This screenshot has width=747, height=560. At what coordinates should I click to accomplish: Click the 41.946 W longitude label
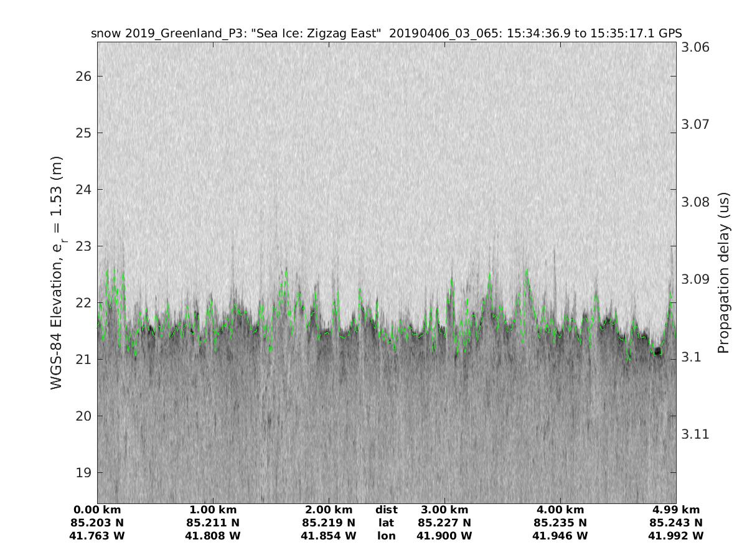(x=560, y=536)
